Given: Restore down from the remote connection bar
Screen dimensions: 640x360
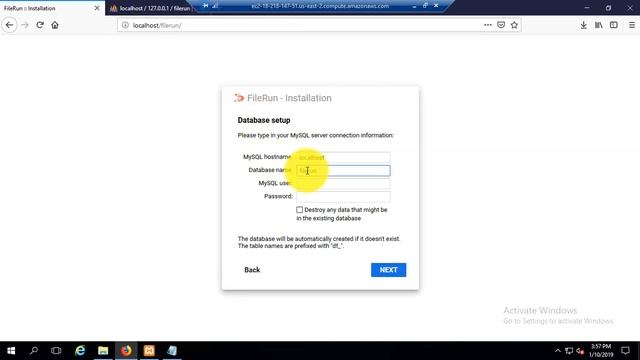Looking at the screenshot, I should tap(425, 6).
